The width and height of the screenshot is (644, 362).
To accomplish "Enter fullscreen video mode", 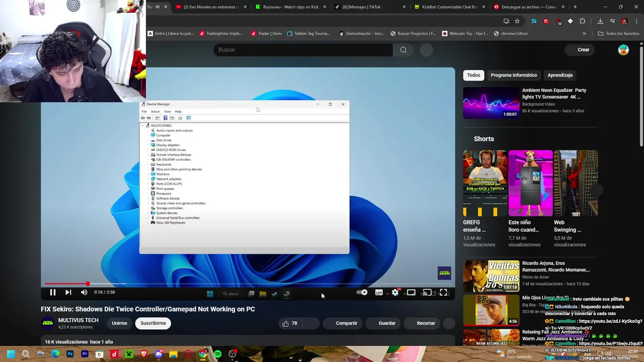I will (x=443, y=292).
